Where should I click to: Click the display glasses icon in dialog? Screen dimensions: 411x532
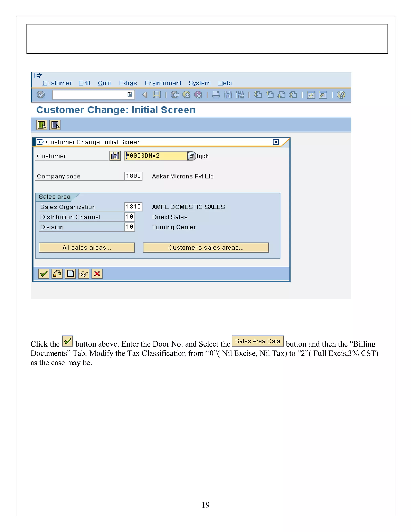[x=83, y=274]
